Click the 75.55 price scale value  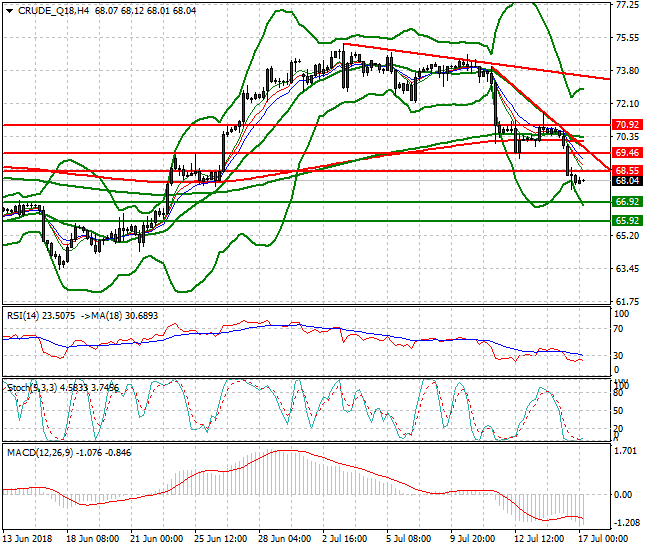[x=628, y=38]
